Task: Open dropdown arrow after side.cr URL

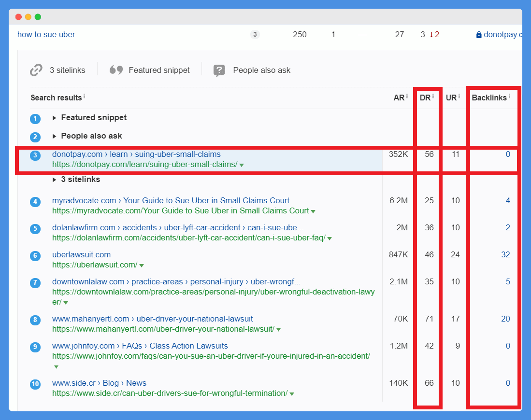Action: tap(292, 394)
